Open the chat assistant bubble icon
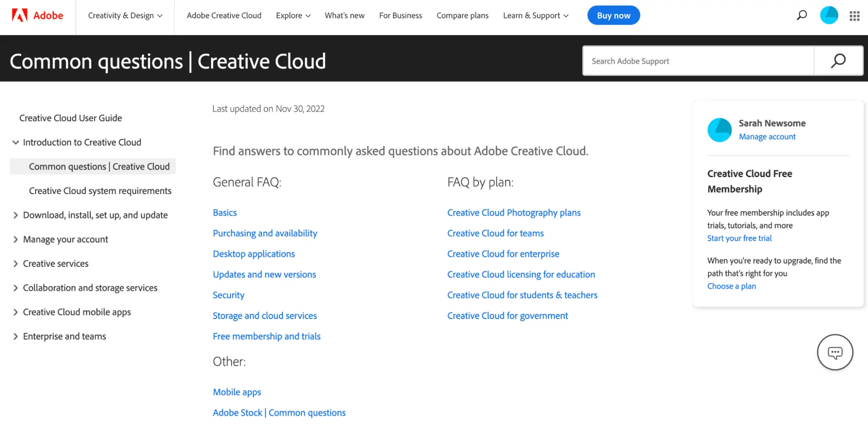Screen dimensions: 868x424 pos(835,352)
